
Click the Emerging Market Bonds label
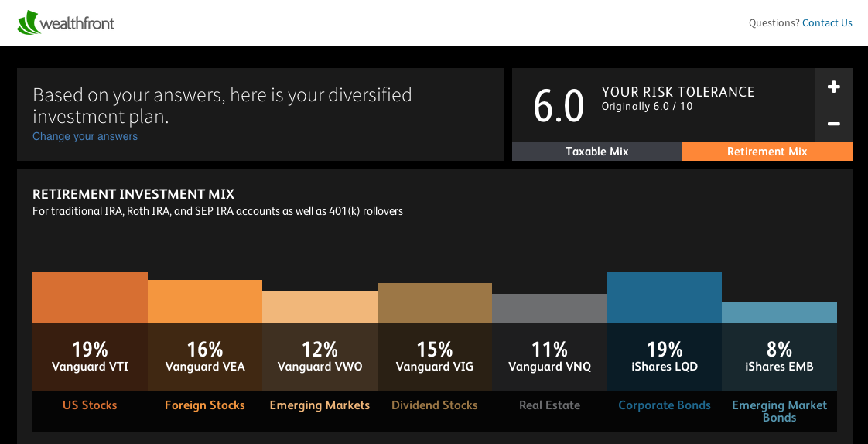[780, 412]
